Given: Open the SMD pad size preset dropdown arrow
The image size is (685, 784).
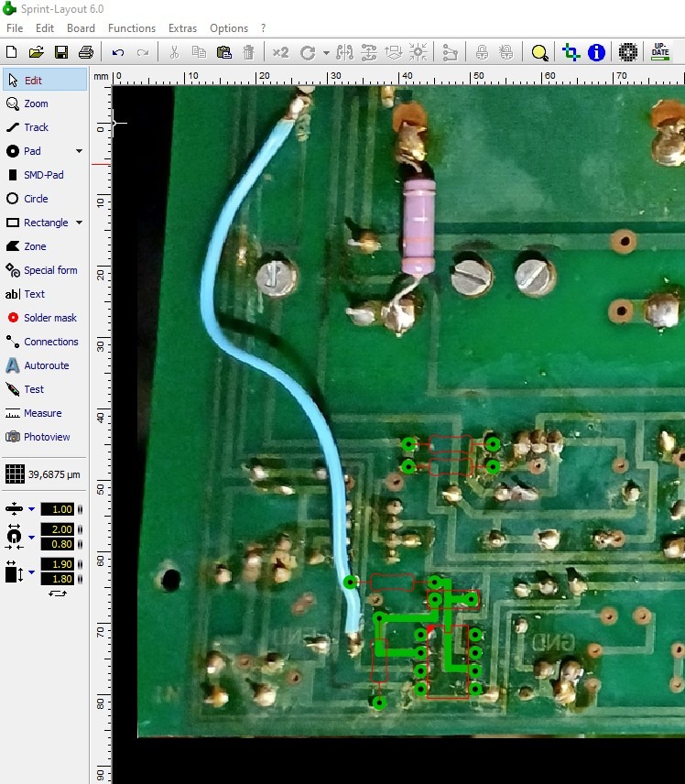Looking at the screenshot, I should [31, 572].
